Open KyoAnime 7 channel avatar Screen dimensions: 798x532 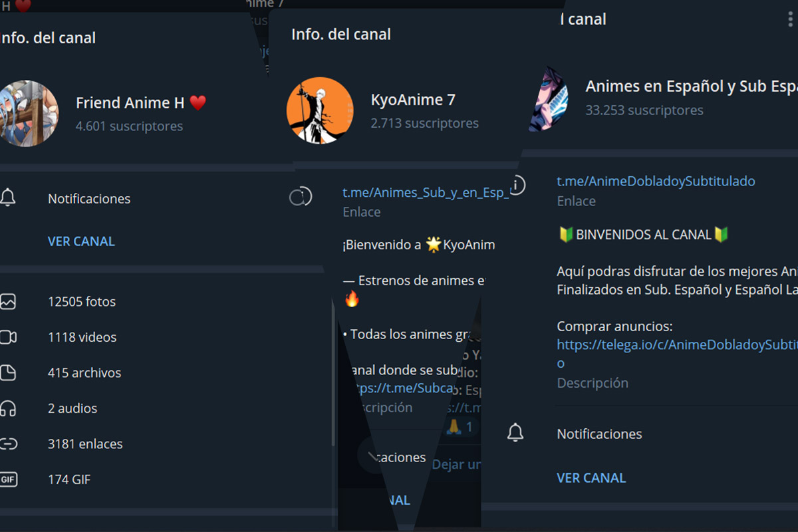[320, 110]
